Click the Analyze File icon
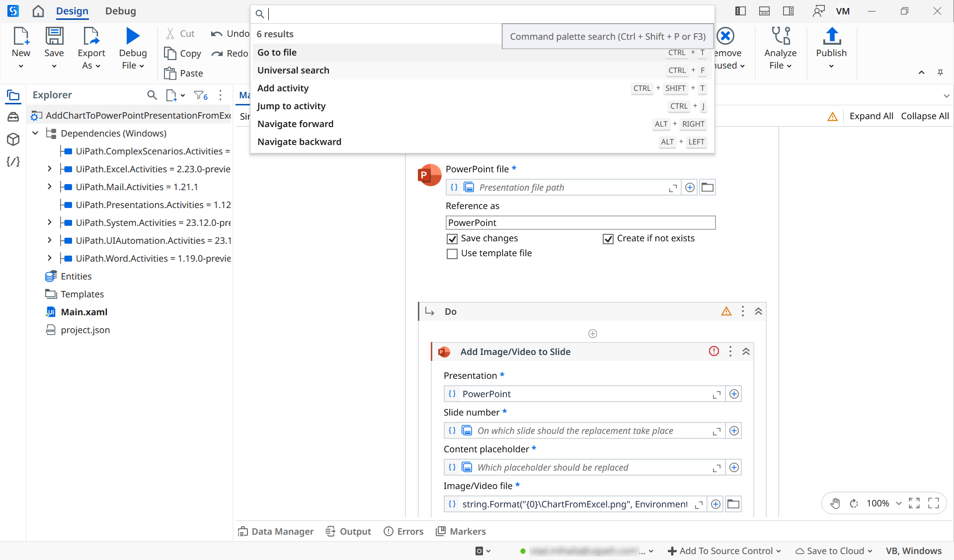Screen dimensions: 954x560 [x=781, y=36]
